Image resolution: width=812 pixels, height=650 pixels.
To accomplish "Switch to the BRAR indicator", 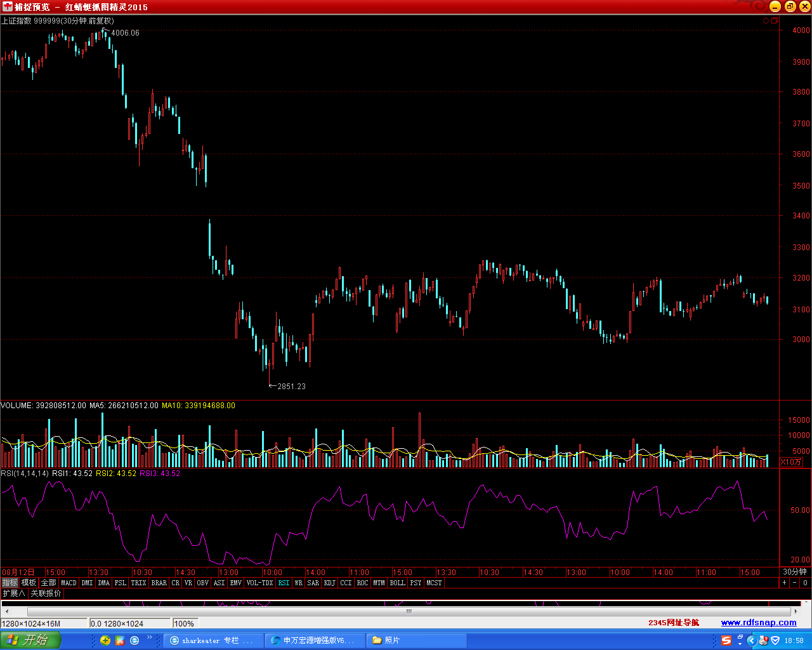I will point(159,583).
